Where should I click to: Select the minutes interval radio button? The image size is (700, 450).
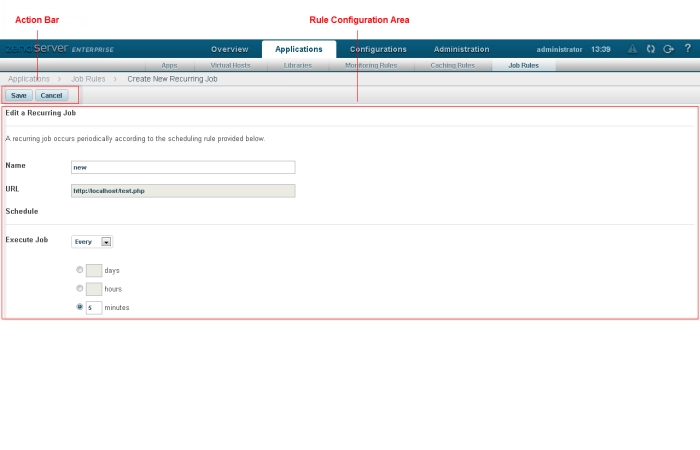pos(80,307)
